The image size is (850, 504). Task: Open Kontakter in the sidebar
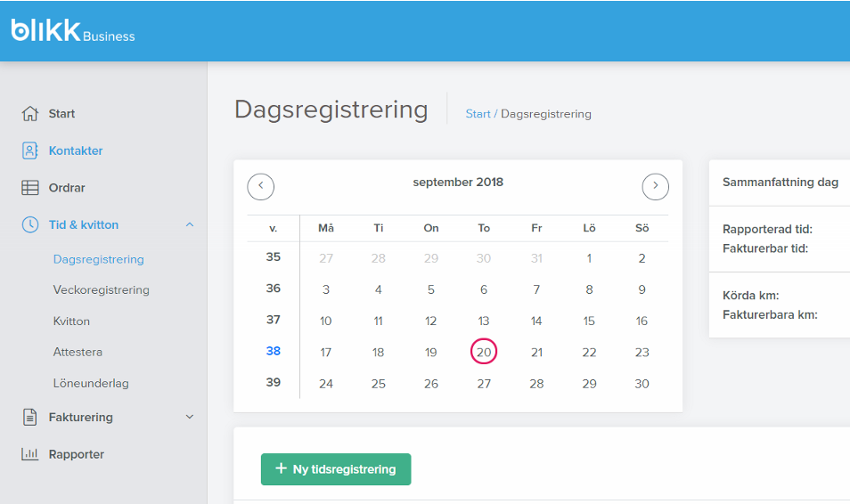76,150
